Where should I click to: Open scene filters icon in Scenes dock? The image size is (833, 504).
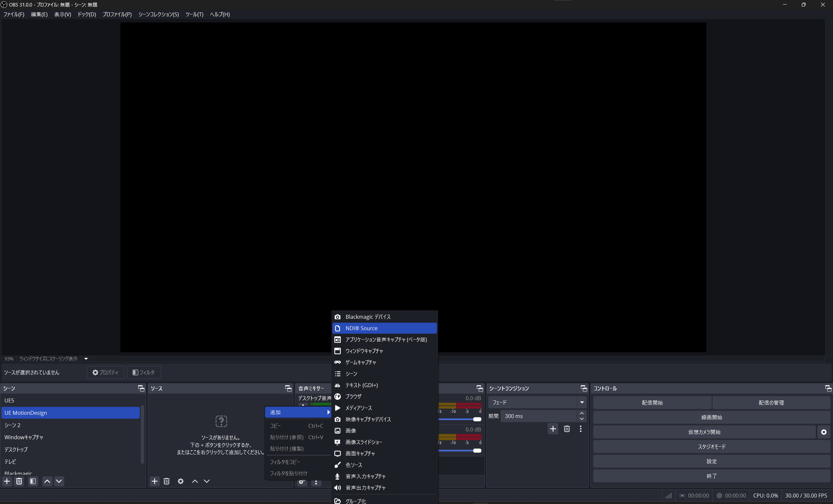point(33,481)
